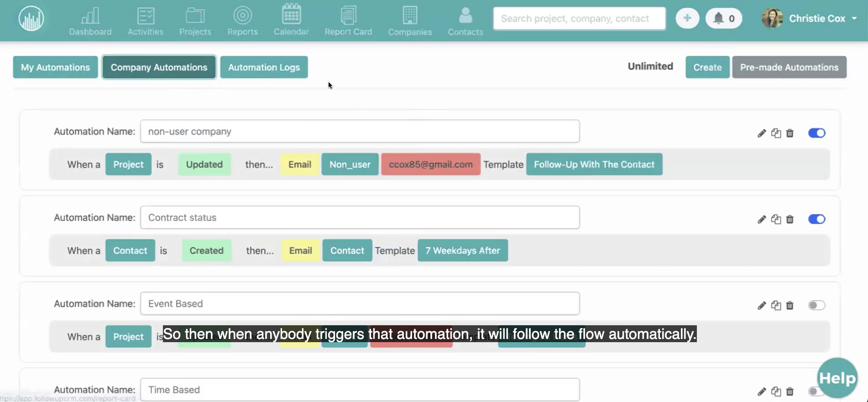The image size is (868, 402).
Task: Open the Report Card section
Action: click(348, 21)
